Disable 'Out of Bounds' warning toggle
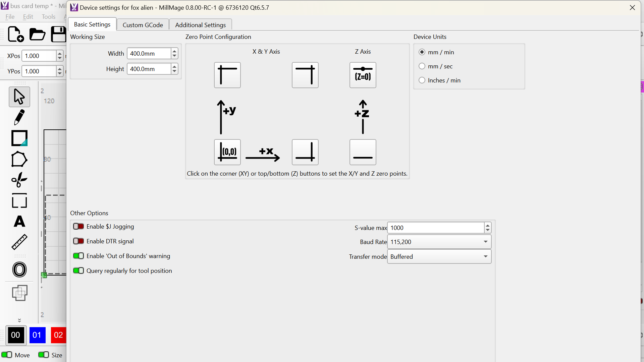 tap(78, 256)
